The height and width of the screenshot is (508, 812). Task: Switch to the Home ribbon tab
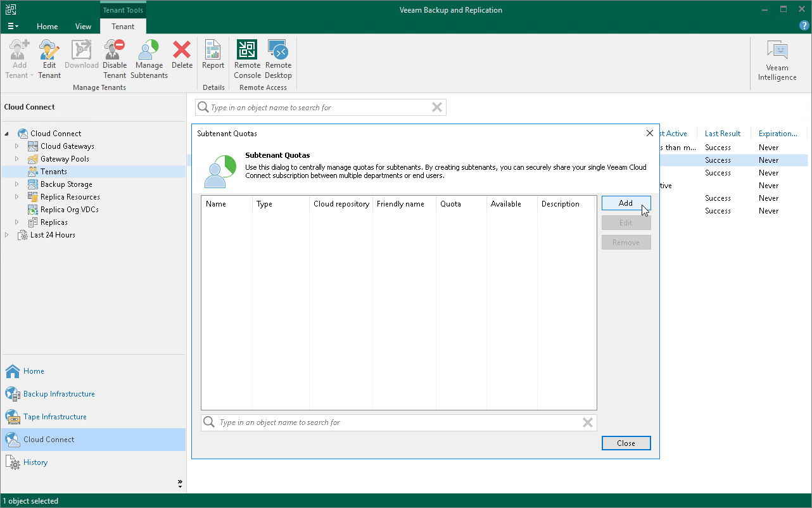(48, 27)
